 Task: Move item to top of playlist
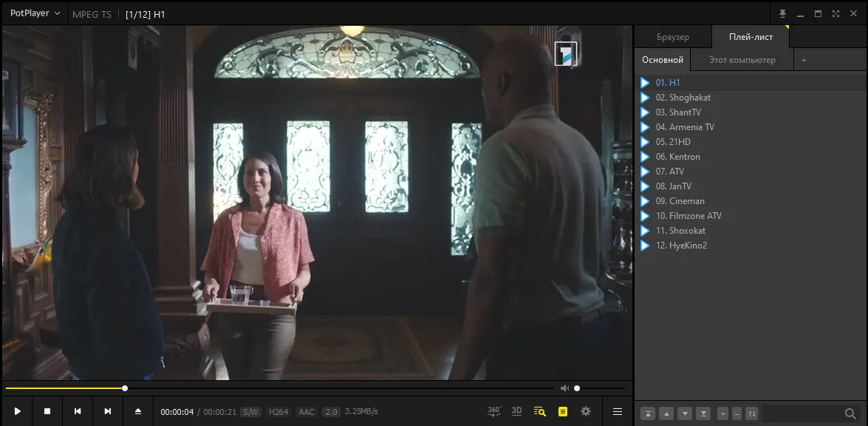tap(648, 413)
